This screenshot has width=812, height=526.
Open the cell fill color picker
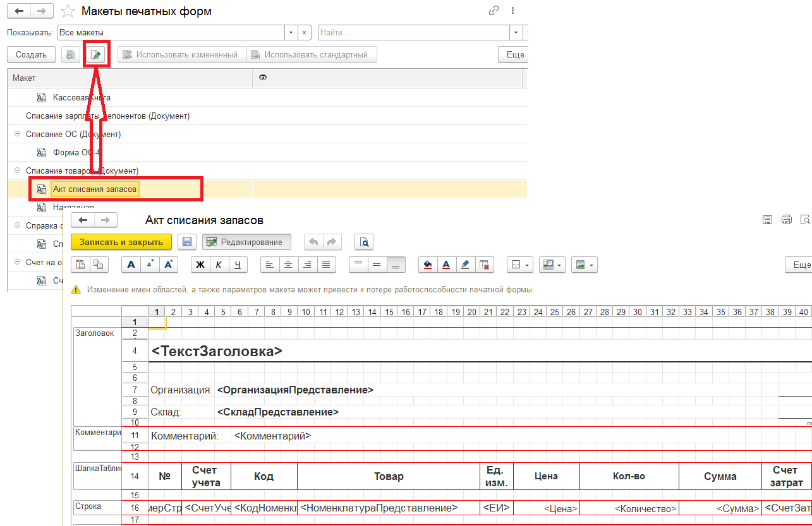click(428, 265)
